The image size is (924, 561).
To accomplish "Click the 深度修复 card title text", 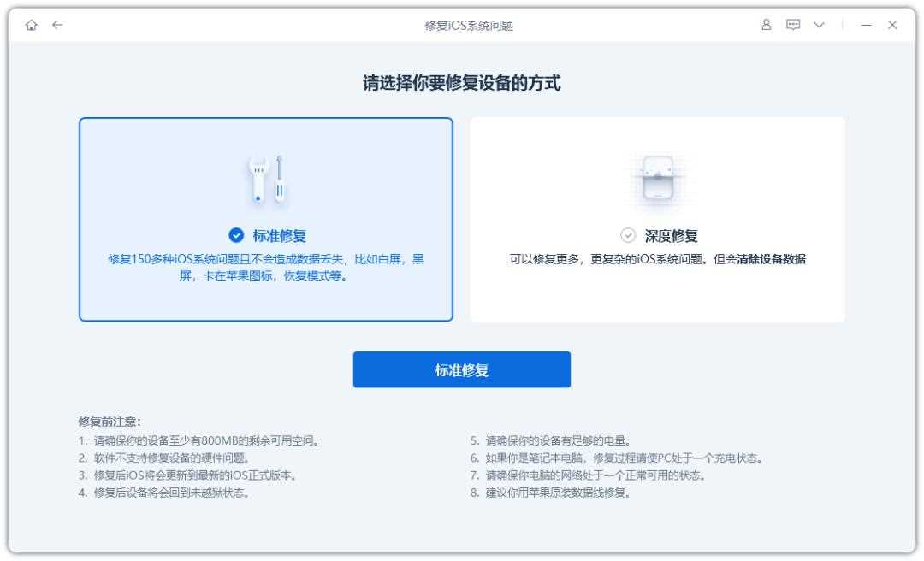I will click(671, 237).
